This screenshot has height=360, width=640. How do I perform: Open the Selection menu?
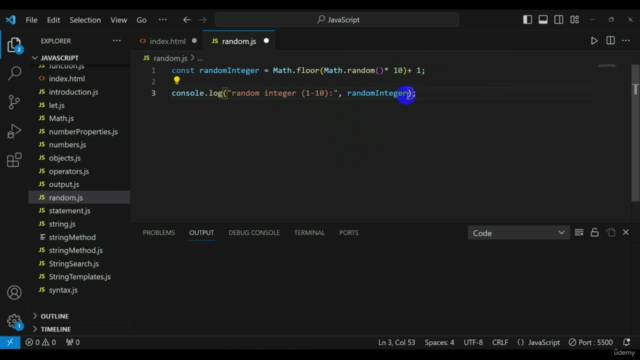click(85, 20)
